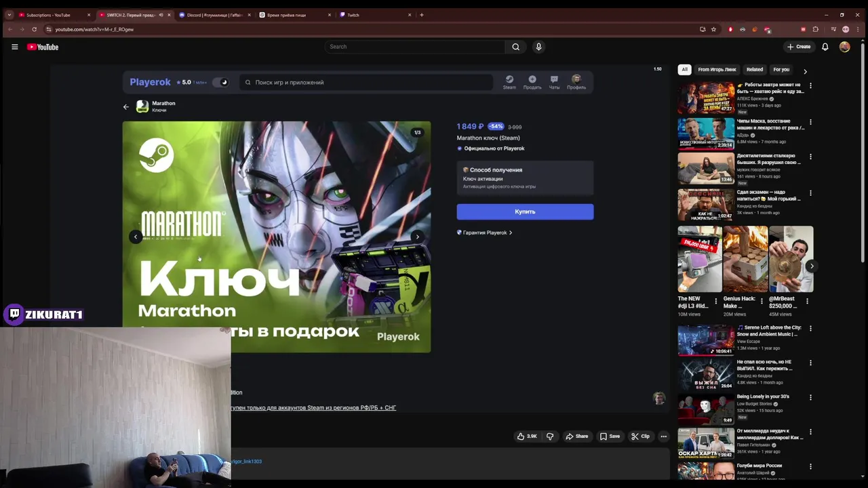Open the browser extensions puzzle icon
The width and height of the screenshot is (868, 488).
tap(815, 29)
